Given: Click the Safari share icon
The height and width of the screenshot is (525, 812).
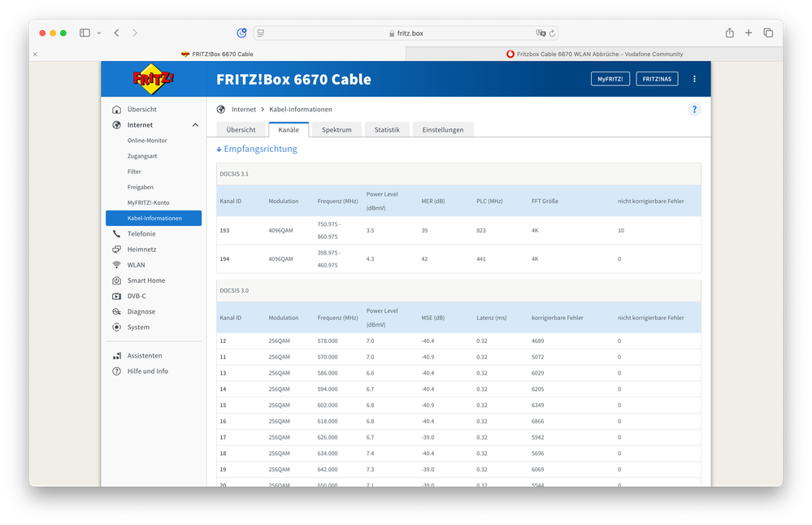Looking at the screenshot, I should tap(729, 33).
